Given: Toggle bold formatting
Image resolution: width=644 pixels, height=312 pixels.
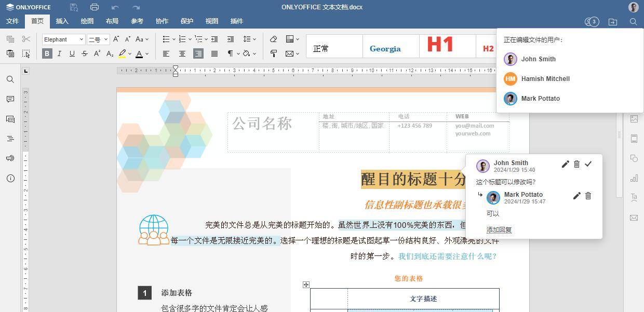Looking at the screenshot, I should 47,53.
